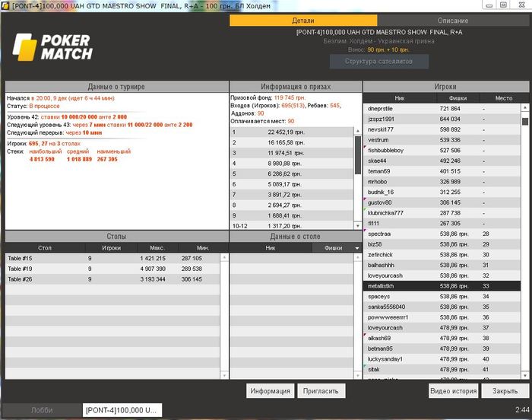
Task: Click the Пригласить button
Action: pos(321,391)
